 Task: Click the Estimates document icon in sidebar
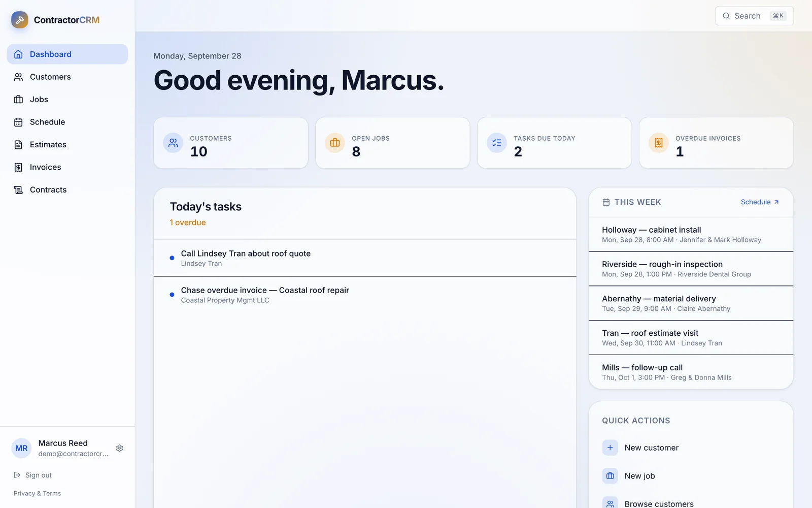tap(18, 145)
